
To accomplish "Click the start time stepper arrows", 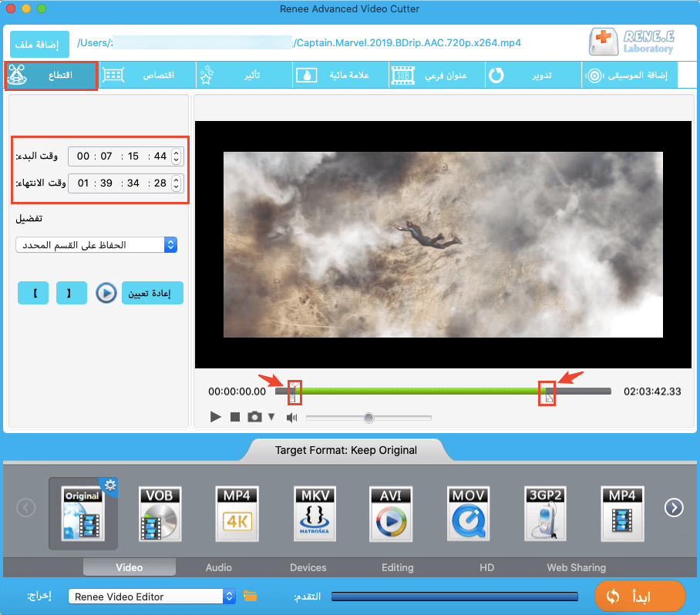I will point(177,156).
